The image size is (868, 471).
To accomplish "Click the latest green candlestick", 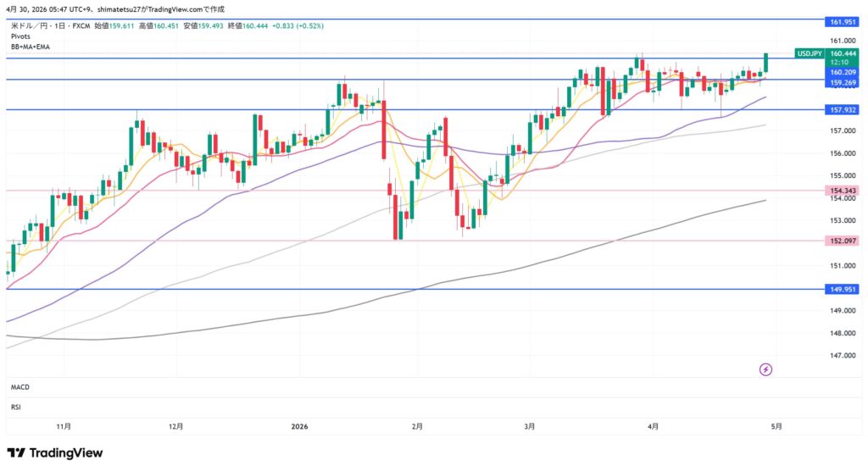I will pos(766,63).
